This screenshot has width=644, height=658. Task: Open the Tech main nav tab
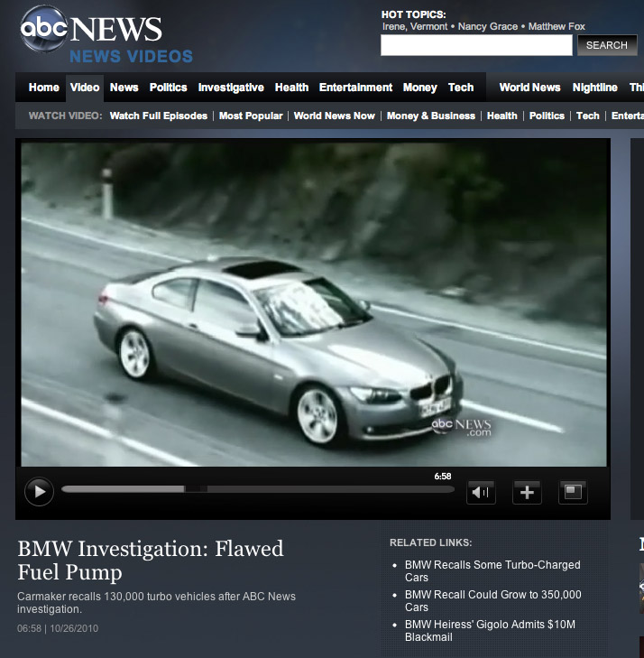(x=461, y=88)
